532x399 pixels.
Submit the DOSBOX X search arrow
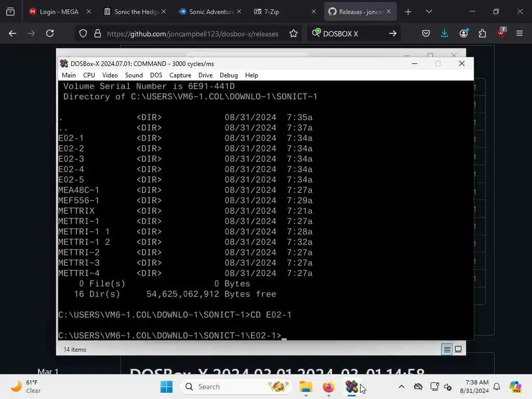[x=393, y=33]
